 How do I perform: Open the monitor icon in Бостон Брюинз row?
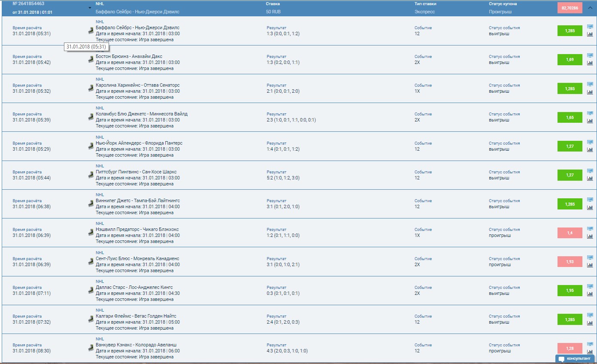[x=590, y=56]
